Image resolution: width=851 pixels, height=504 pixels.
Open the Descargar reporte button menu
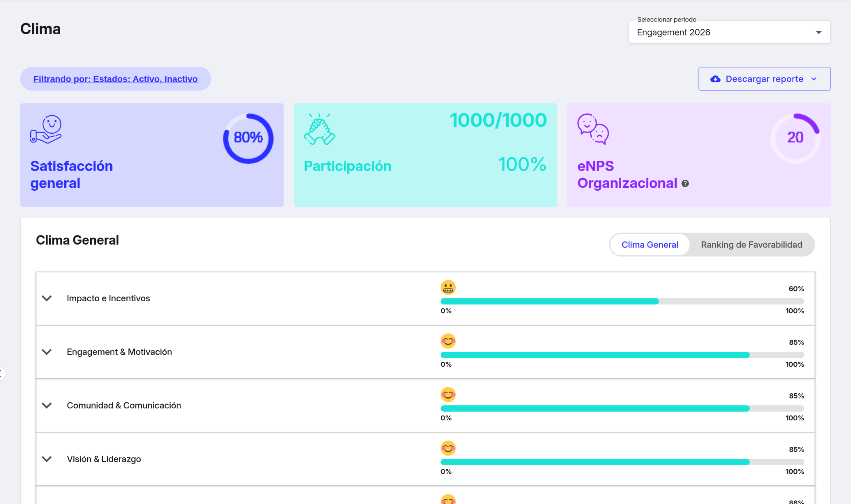point(764,79)
